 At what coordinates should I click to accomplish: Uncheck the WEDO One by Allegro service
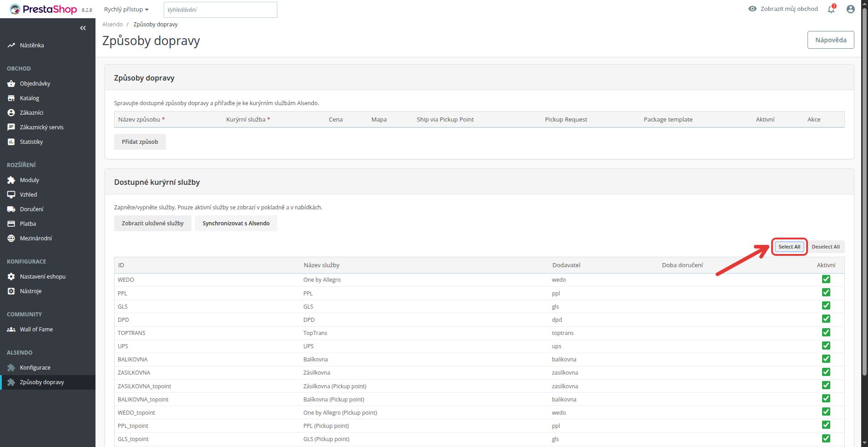826,279
